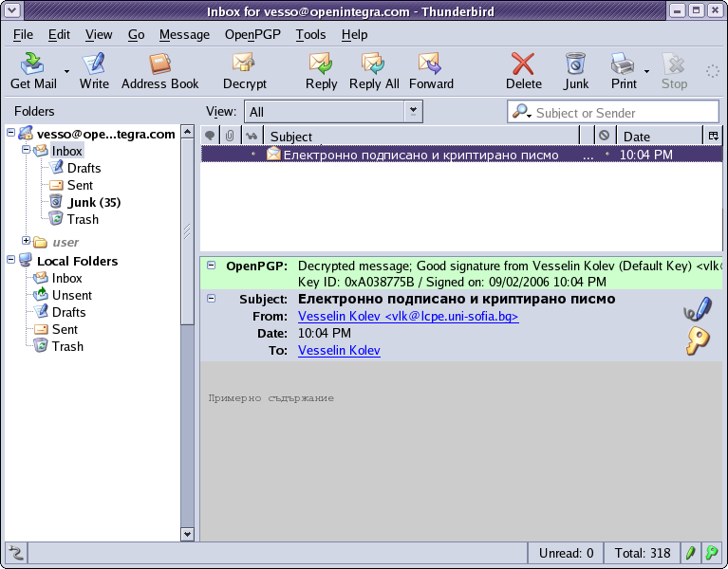Select the Drafts folder under account Inbox
Image resolution: width=728 pixels, height=569 pixels.
point(84,169)
